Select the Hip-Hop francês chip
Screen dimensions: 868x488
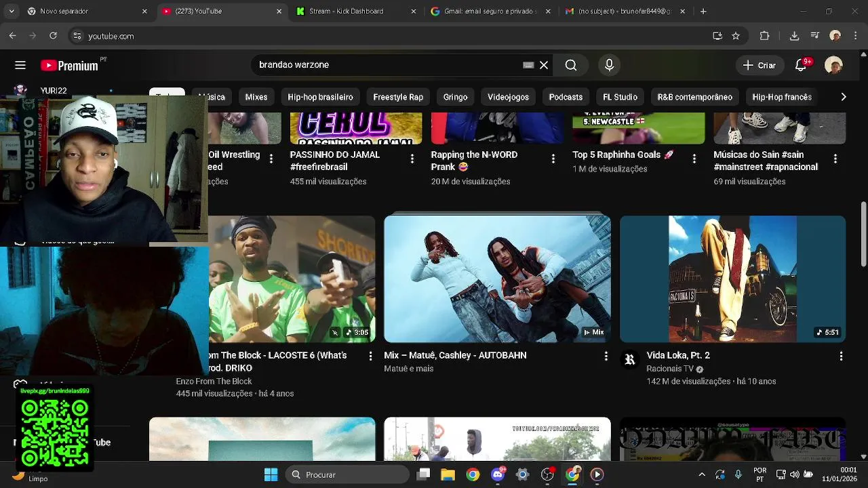click(782, 97)
